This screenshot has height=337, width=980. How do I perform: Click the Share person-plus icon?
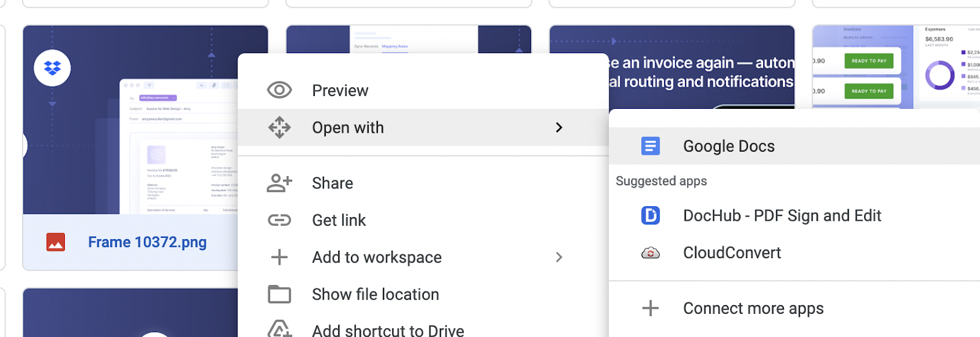tap(279, 183)
